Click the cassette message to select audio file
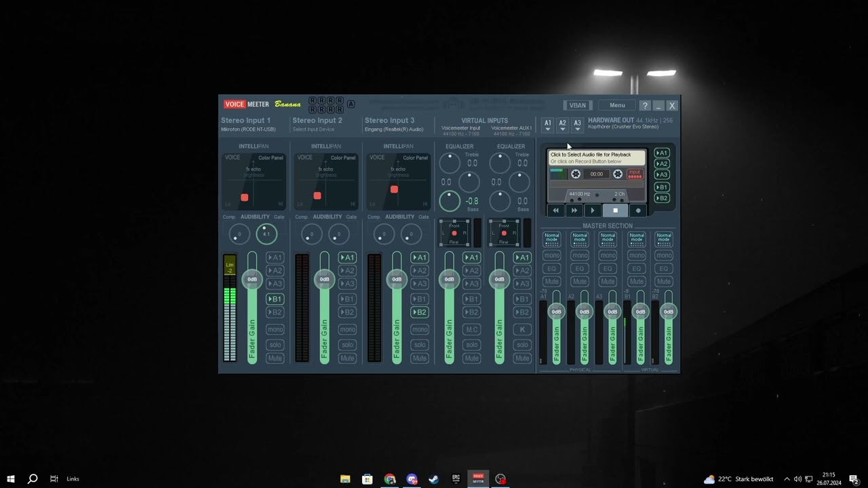Screen dimensions: 868x488 click(597, 158)
